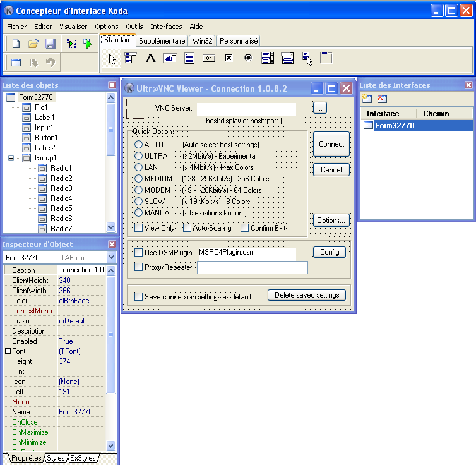Screen dimensions: 476x465
Task: Click the Delete saved settings button
Action: [307, 295]
